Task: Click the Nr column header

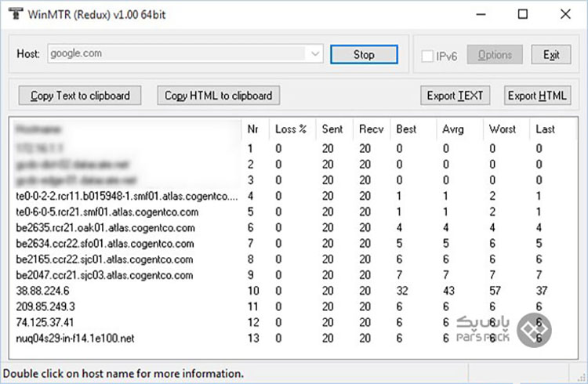Action: 255,129
